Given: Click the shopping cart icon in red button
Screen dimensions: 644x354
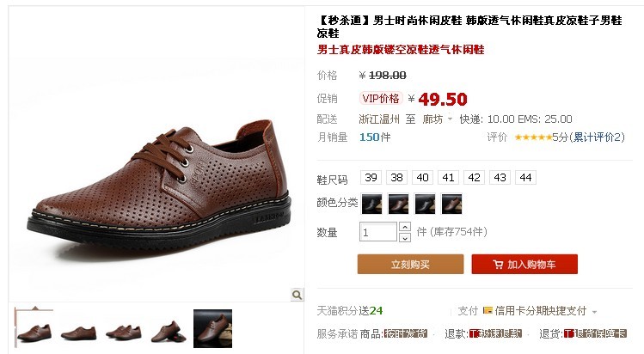Looking at the screenshot, I should [x=497, y=265].
